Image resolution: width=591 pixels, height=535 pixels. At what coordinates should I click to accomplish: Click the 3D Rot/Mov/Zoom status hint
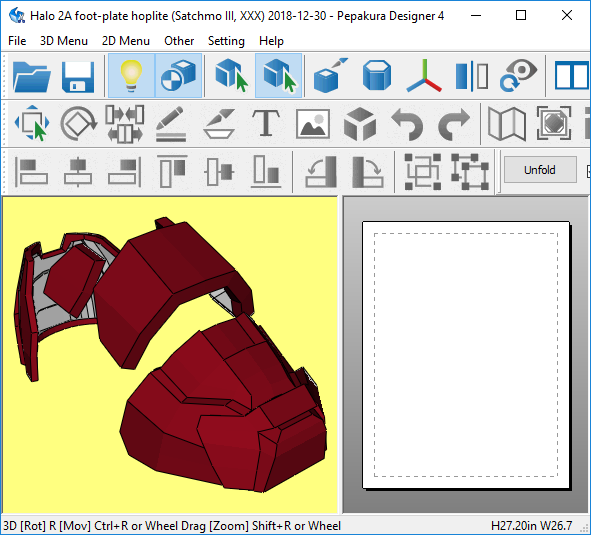tap(172, 526)
